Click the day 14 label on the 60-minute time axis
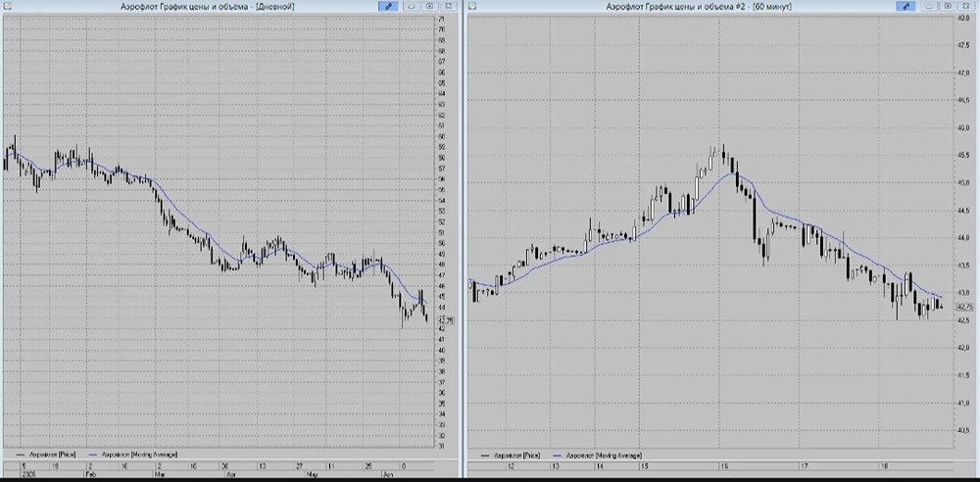980x482 pixels. pos(600,466)
